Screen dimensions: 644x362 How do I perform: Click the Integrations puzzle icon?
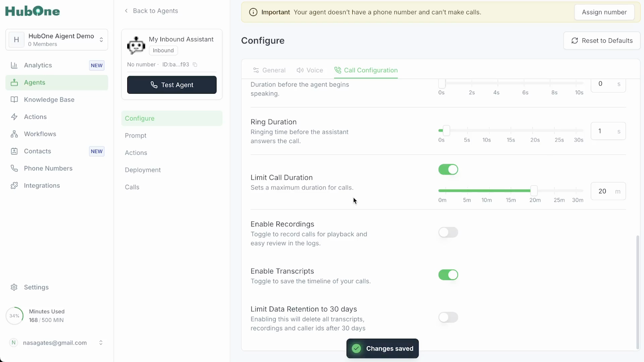point(14,185)
